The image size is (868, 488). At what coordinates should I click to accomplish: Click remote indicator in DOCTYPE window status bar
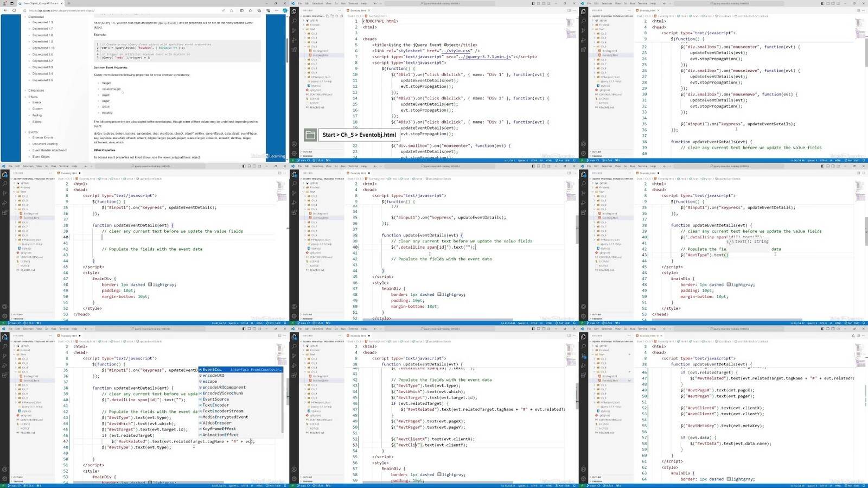click(x=292, y=161)
